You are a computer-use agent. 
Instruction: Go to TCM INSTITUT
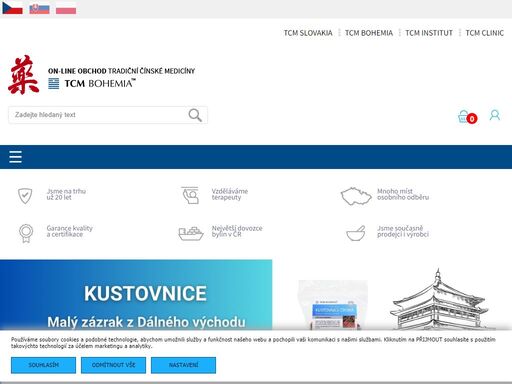pyautogui.click(x=429, y=33)
